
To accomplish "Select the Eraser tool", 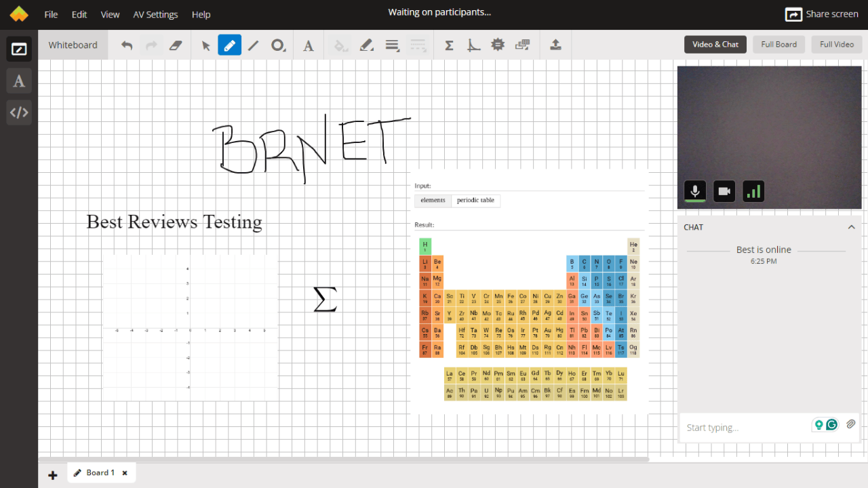I will click(176, 45).
